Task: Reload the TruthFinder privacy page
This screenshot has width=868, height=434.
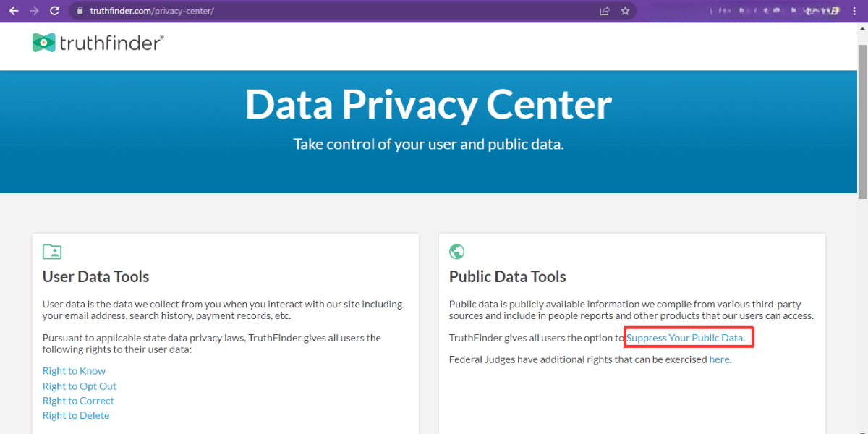Action: pyautogui.click(x=54, y=11)
